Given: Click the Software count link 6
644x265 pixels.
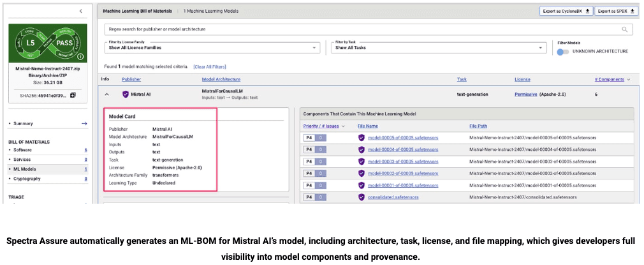Looking at the screenshot, I should tap(85, 150).
